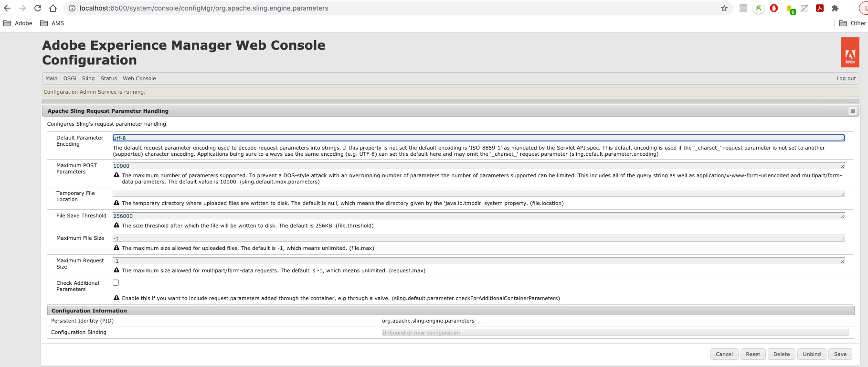
Task: Reset the configuration form
Action: pos(753,354)
